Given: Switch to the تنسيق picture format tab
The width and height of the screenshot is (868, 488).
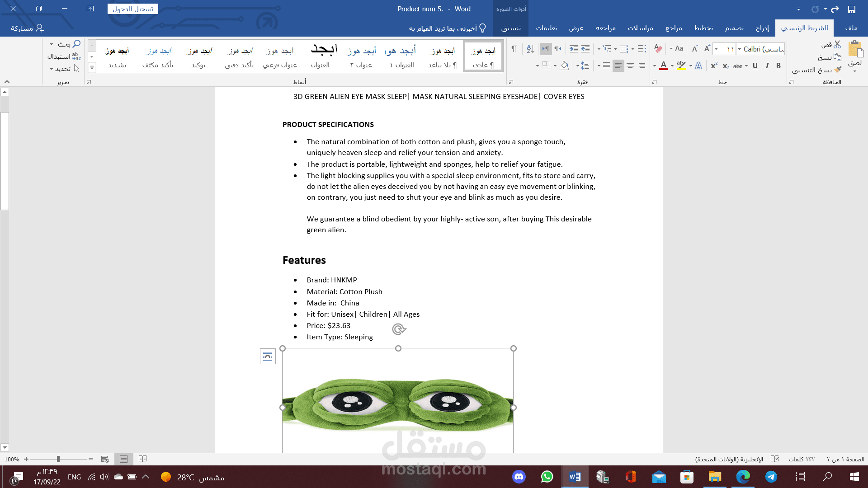Looking at the screenshot, I should point(511,28).
